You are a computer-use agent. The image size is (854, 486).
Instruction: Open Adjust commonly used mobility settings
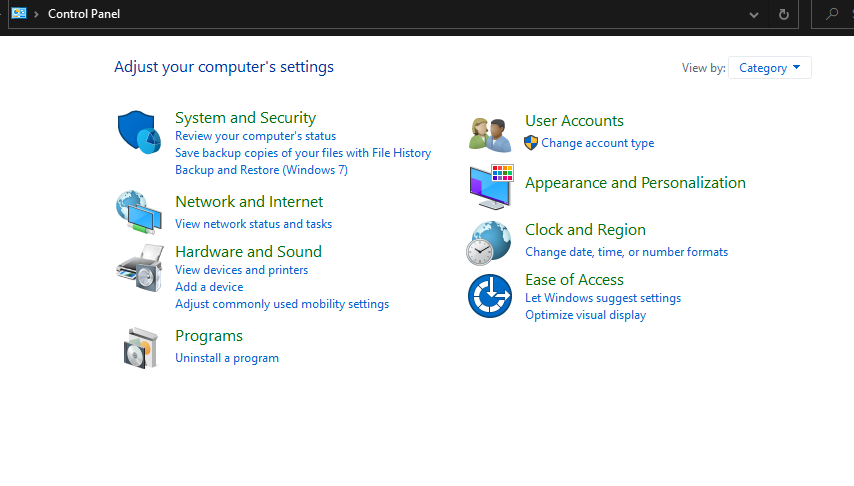click(x=282, y=303)
